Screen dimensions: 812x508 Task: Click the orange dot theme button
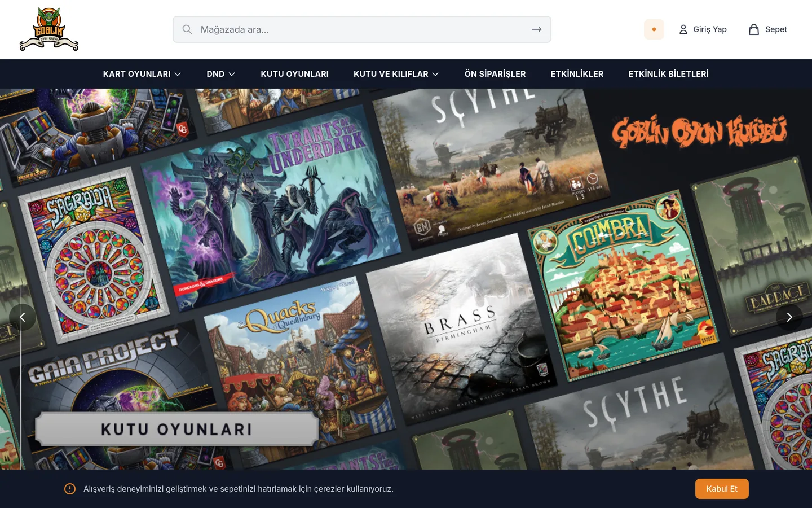(654, 29)
